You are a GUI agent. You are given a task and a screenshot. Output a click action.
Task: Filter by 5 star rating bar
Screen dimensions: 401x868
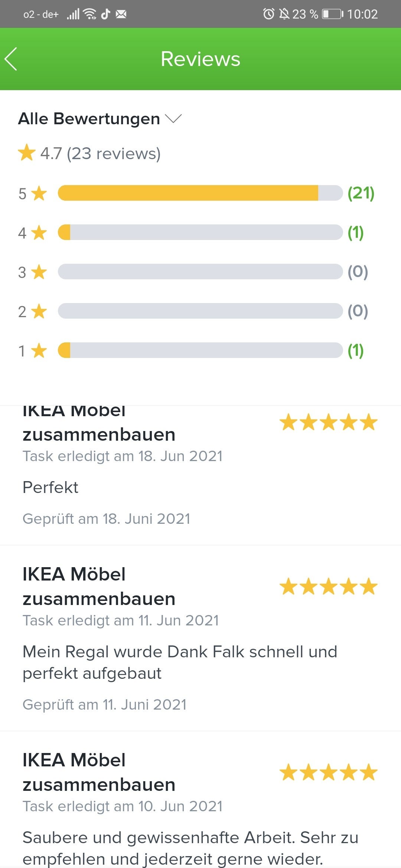(x=200, y=193)
